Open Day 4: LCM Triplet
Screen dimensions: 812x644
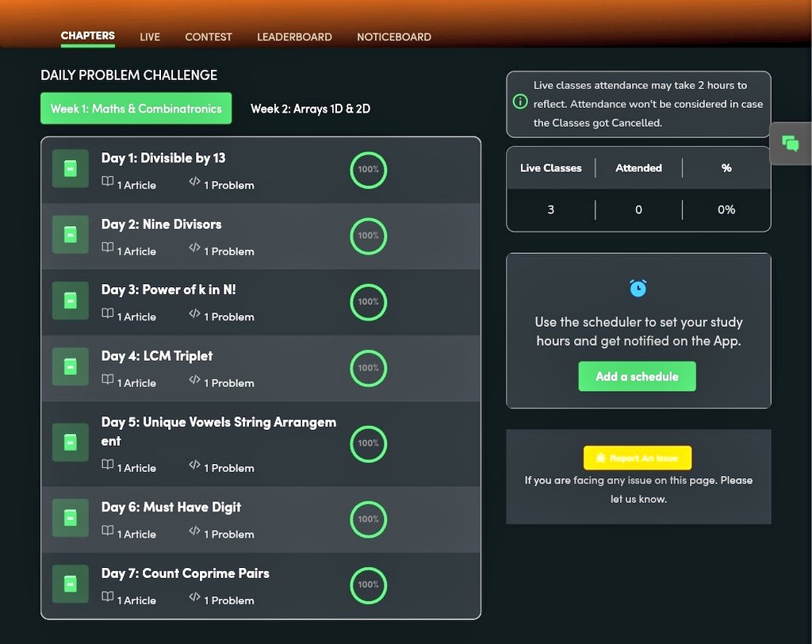(157, 356)
